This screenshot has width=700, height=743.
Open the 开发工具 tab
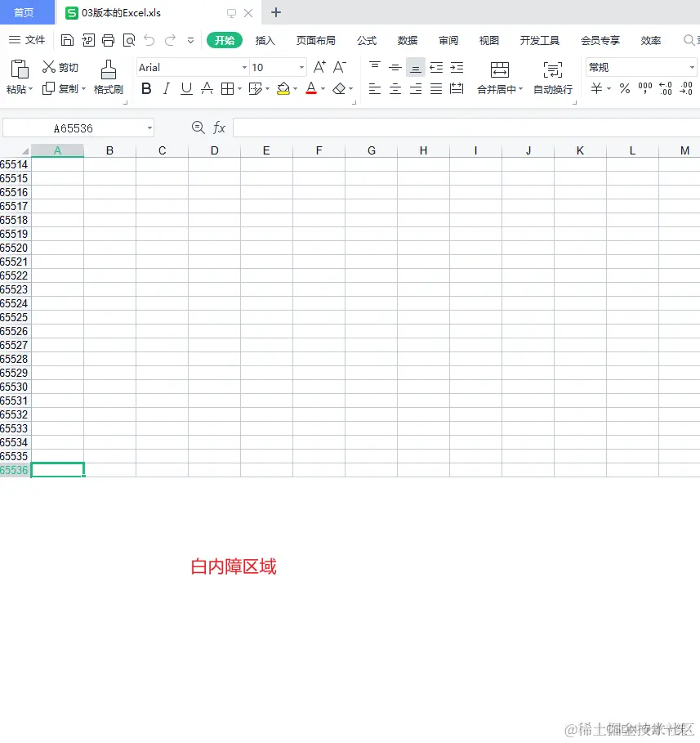[539, 41]
